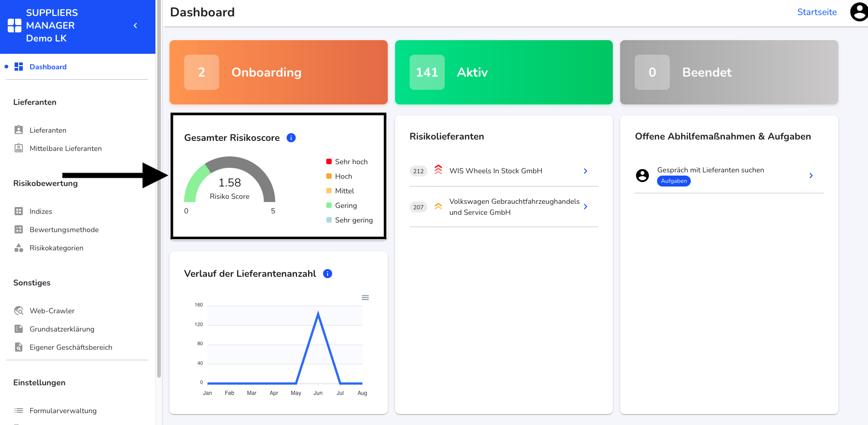Click the sidebar vertical scrollbar
This screenshot has height=425, width=868.
(159, 189)
